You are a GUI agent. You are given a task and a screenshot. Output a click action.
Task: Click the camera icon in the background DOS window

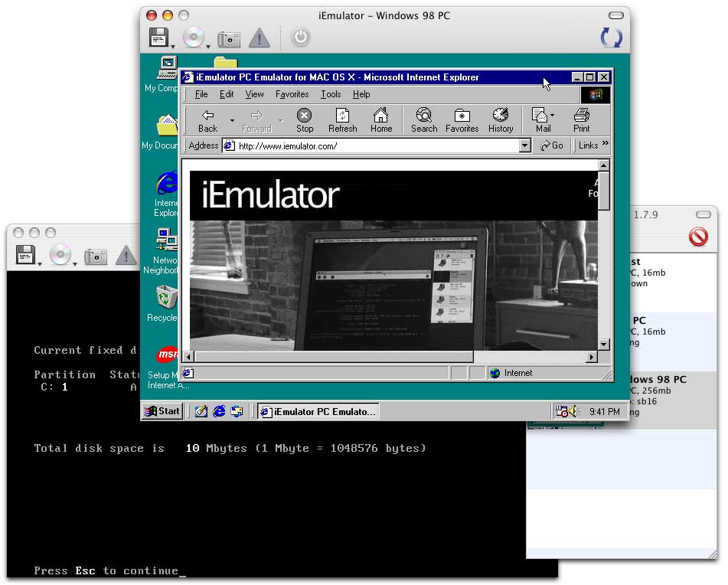[x=96, y=257]
